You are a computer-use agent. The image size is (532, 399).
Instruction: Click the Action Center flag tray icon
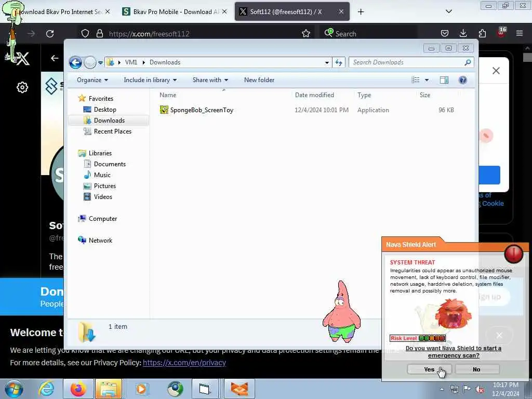pos(467,389)
